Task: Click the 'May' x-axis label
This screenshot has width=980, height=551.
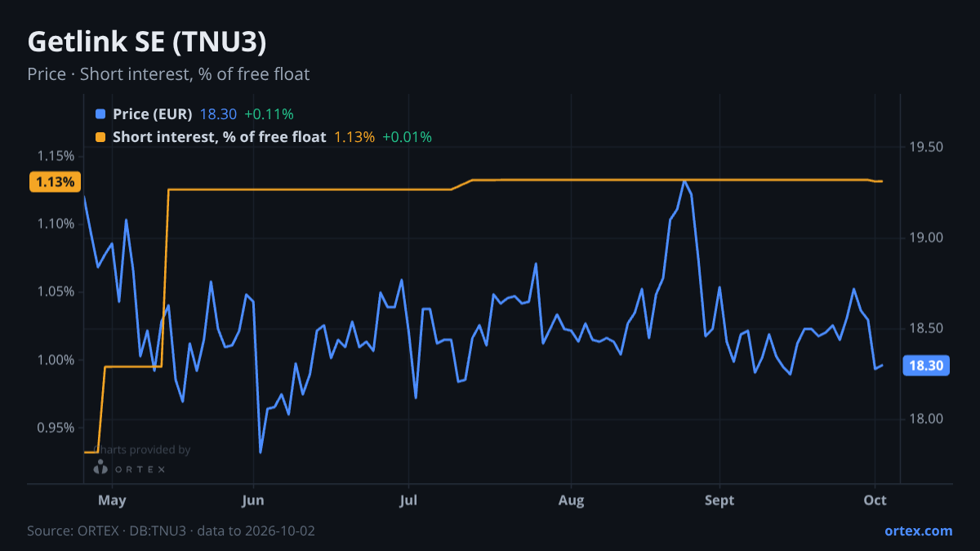Action: (112, 500)
